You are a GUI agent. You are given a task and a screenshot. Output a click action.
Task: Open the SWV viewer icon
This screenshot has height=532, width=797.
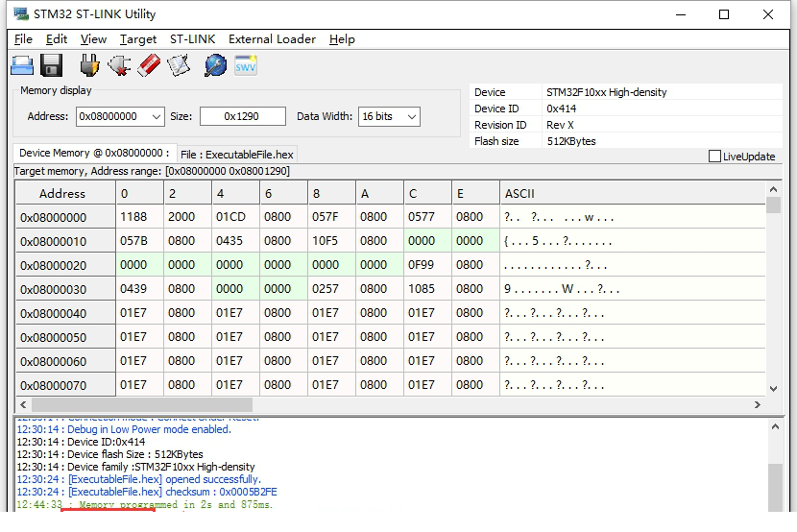[246, 65]
